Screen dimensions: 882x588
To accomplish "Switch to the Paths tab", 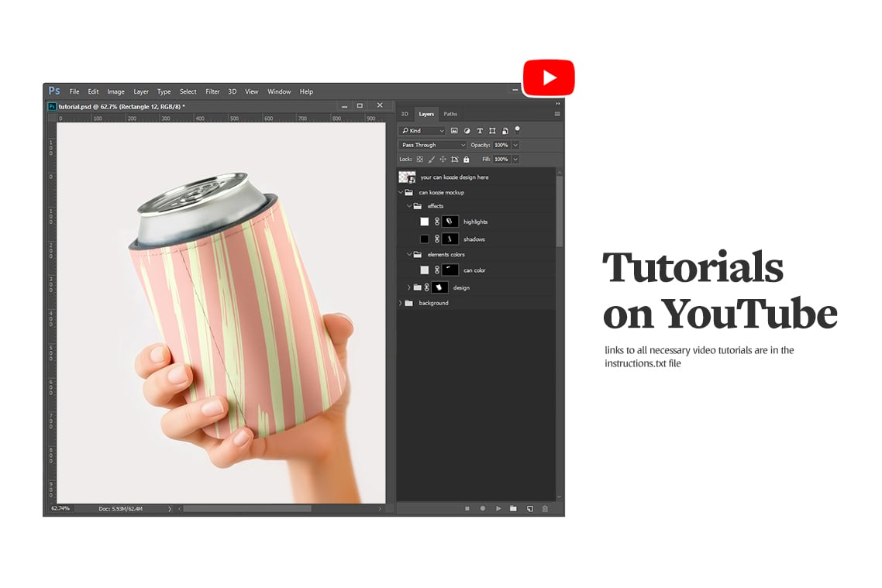I will click(x=450, y=113).
